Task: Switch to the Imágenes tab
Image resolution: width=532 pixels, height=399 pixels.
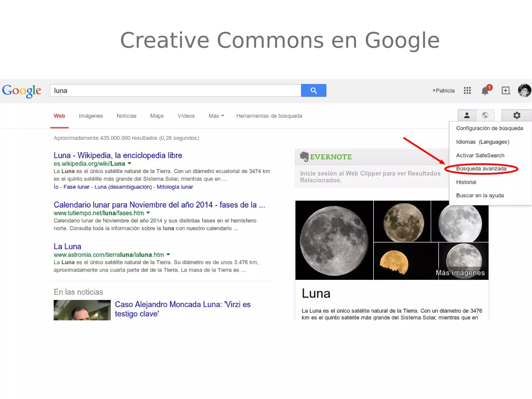Action: click(90, 116)
